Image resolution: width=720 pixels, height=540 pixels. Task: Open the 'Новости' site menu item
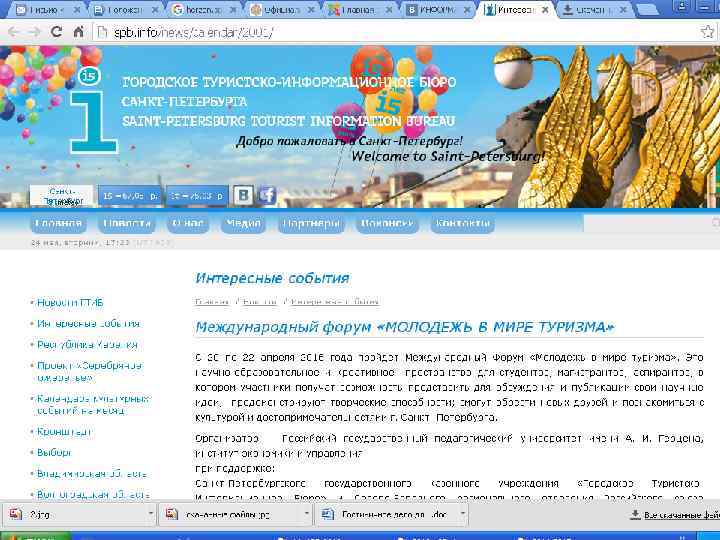pos(127,224)
